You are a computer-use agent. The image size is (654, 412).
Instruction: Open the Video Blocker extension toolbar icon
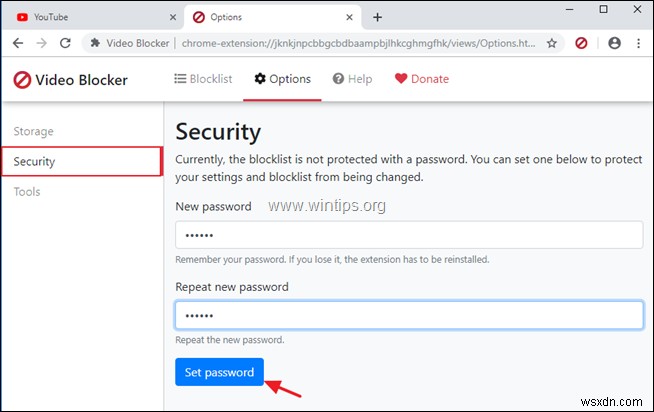click(582, 44)
